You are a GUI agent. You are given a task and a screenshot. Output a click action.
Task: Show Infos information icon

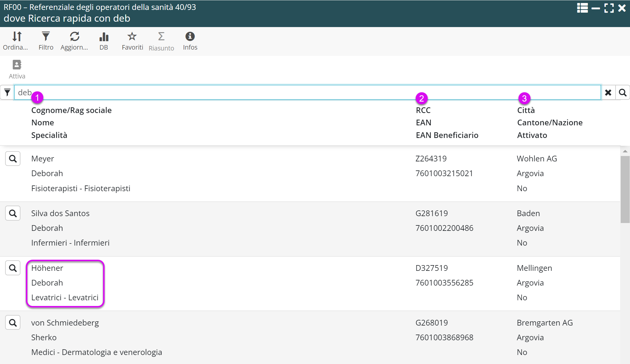pos(190,37)
